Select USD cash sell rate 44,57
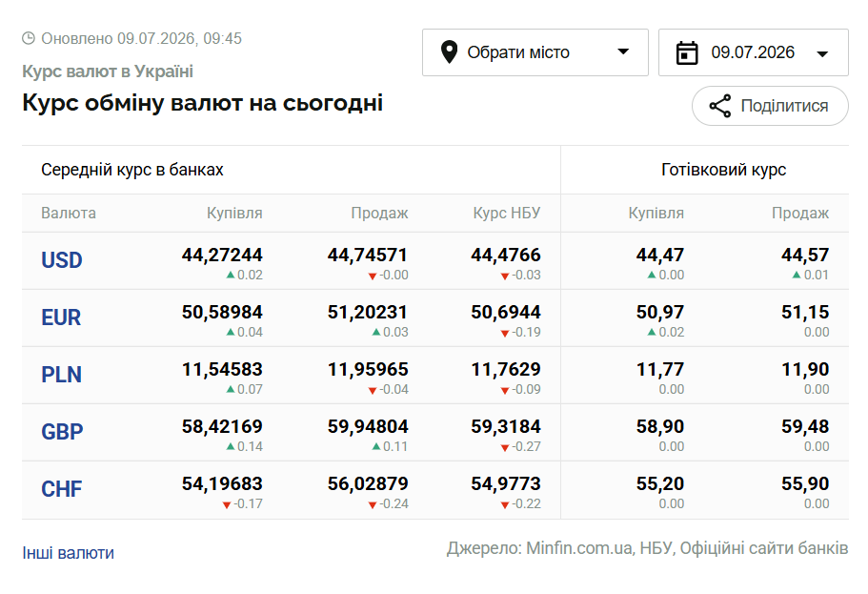 805,255
